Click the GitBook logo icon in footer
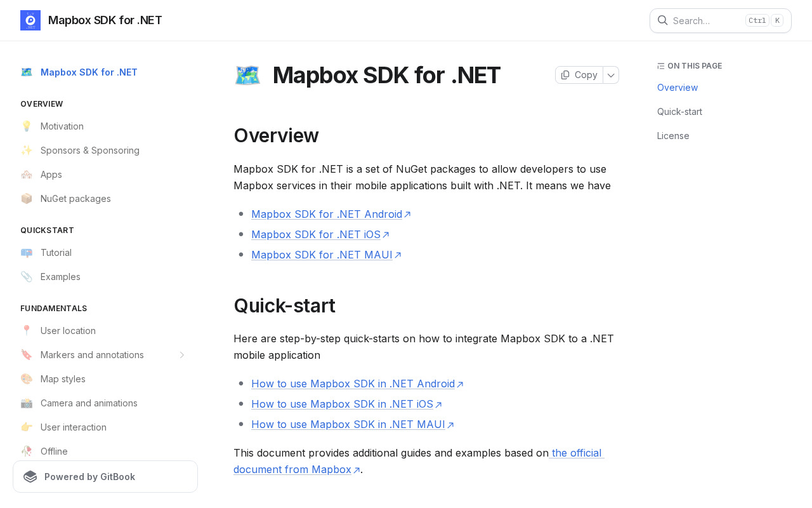The width and height of the screenshot is (812, 508). [x=30, y=477]
